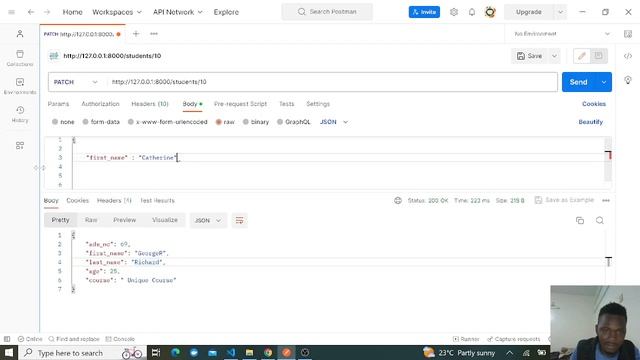Click the edit pencil icon
Viewport: 640px width, 360px height.
582,56
